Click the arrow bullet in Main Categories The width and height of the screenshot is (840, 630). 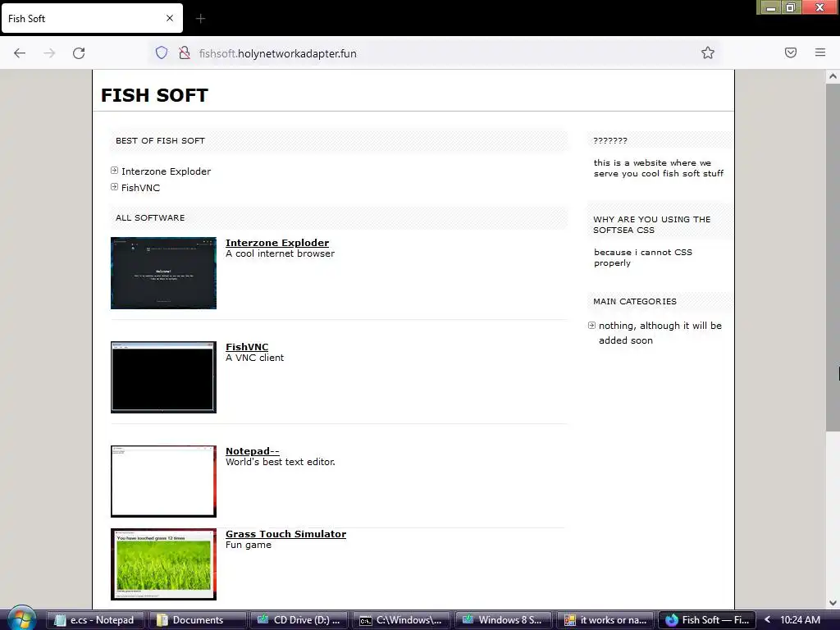[x=591, y=325]
